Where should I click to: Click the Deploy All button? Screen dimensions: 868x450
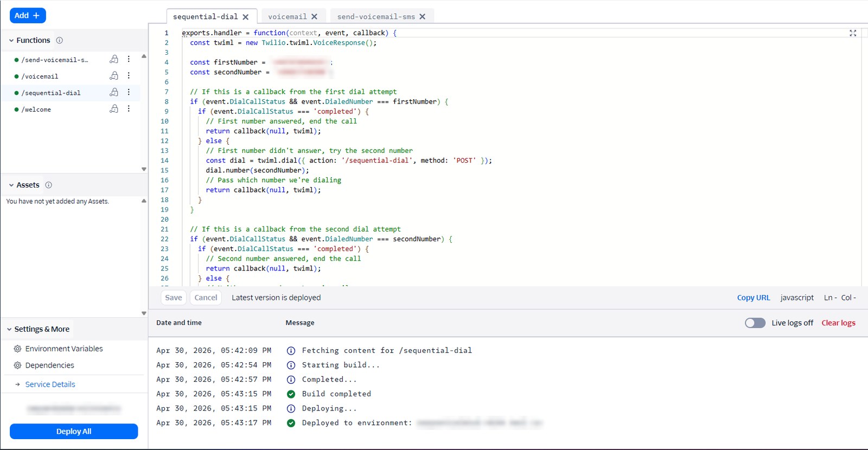point(74,432)
